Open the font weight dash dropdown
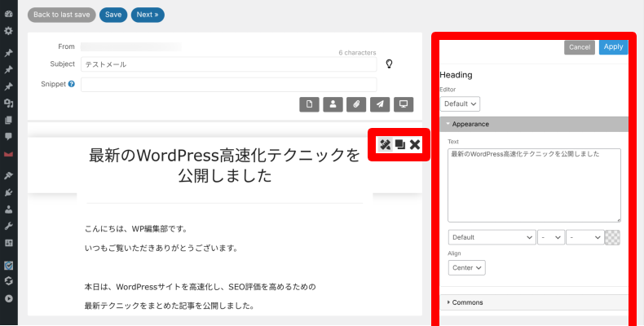The image size is (644, 326). 585,237
